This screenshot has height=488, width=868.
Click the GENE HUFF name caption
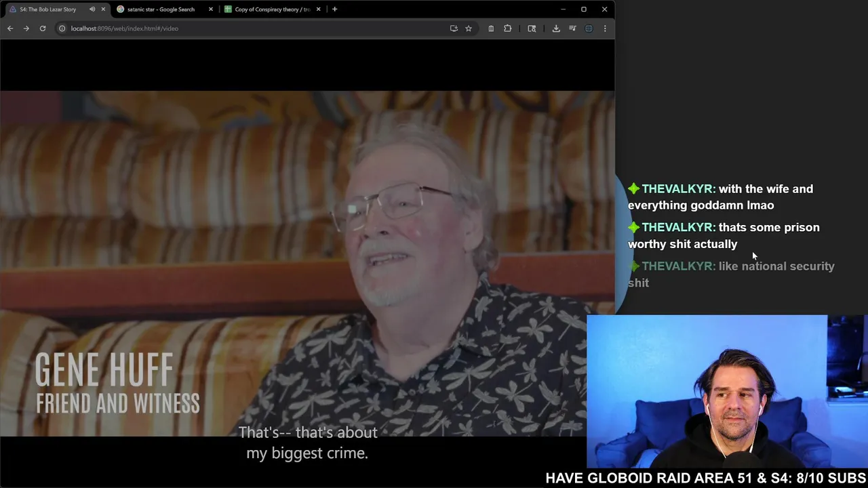[x=104, y=370]
